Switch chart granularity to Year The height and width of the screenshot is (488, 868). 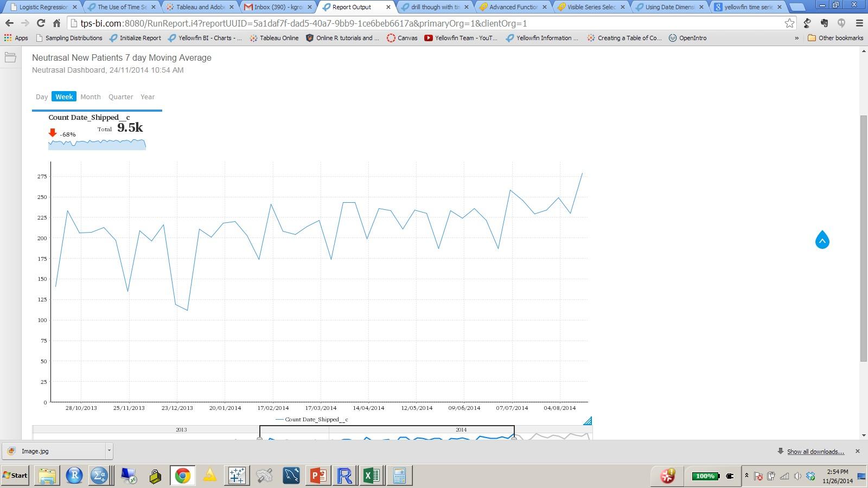click(148, 97)
